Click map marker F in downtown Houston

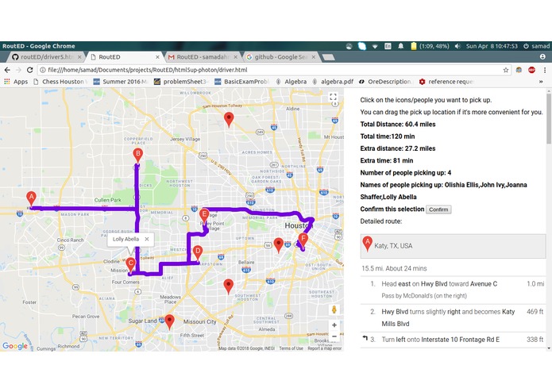[303, 240]
